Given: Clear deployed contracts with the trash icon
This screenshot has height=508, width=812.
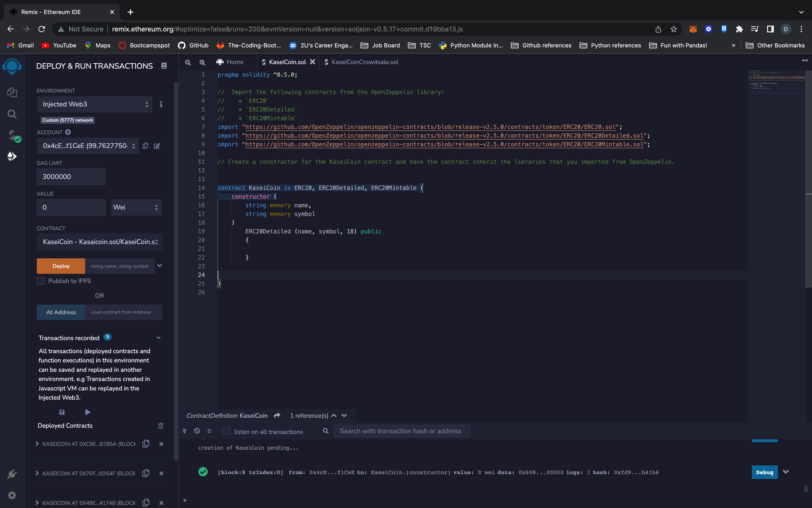Looking at the screenshot, I should point(161,426).
